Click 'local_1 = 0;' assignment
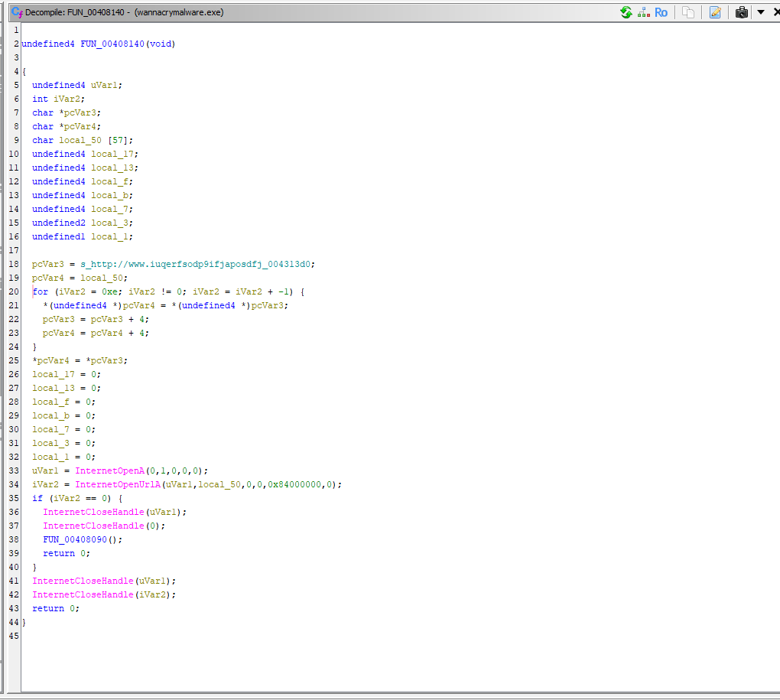Image resolution: width=780 pixels, height=700 pixels. (x=63, y=457)
